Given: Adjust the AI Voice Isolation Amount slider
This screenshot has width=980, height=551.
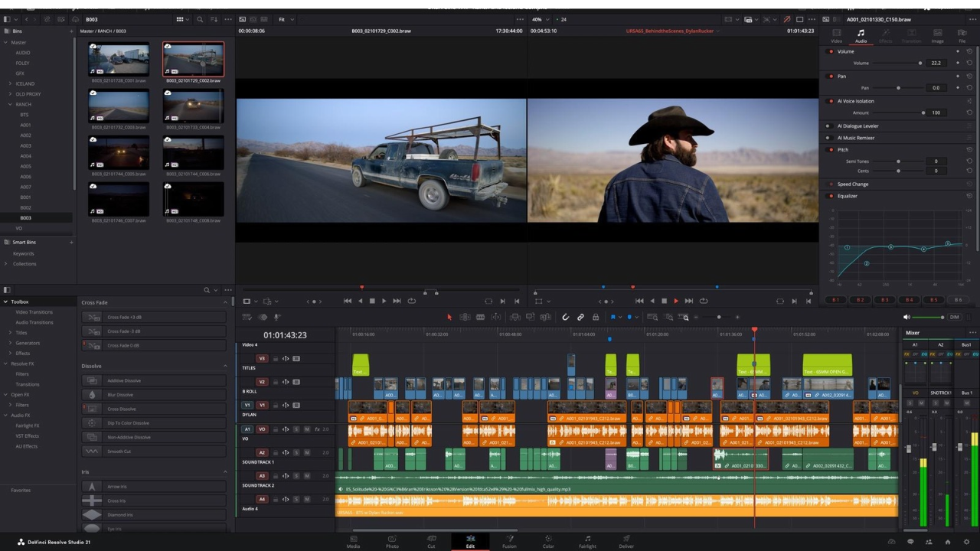Looking at the screenshot, I should click(922, 112).
